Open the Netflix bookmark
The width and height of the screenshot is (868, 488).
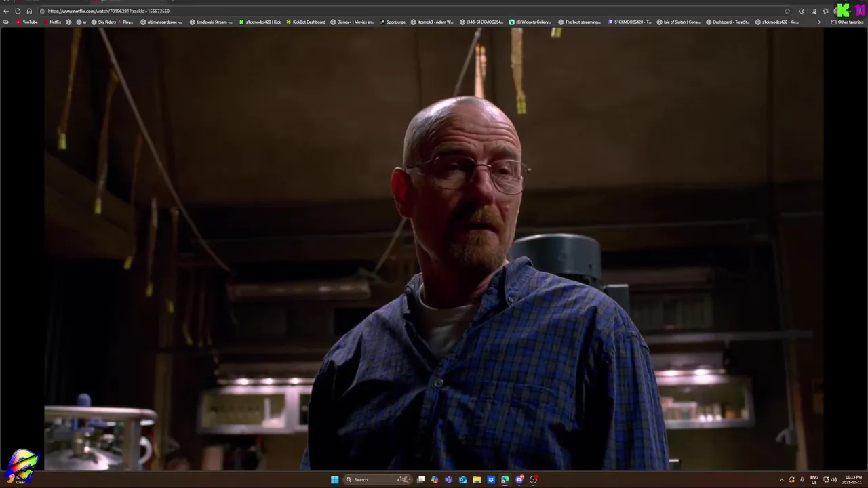[52, 22]
